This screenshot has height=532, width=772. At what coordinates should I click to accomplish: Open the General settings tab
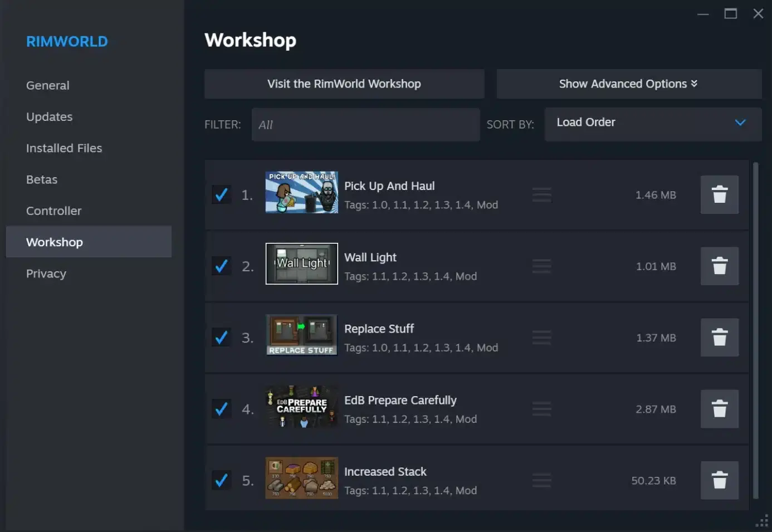tap(89, 85)
